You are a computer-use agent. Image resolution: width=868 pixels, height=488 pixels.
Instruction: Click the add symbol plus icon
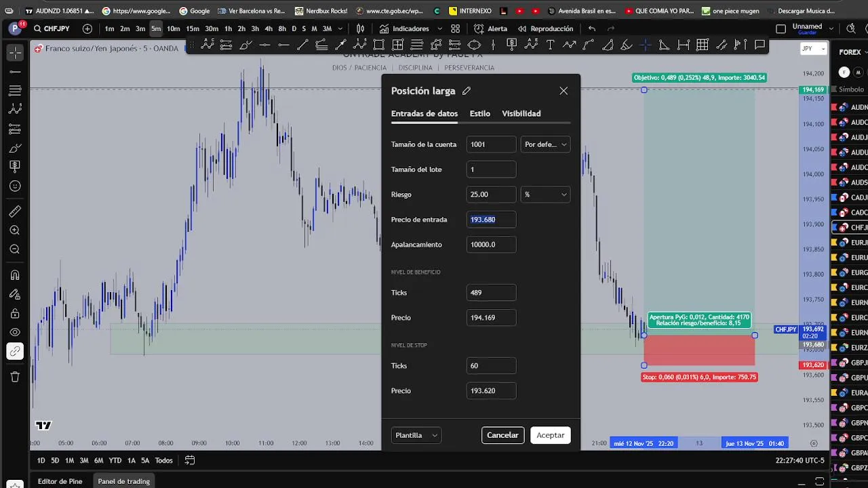(87, 28)
